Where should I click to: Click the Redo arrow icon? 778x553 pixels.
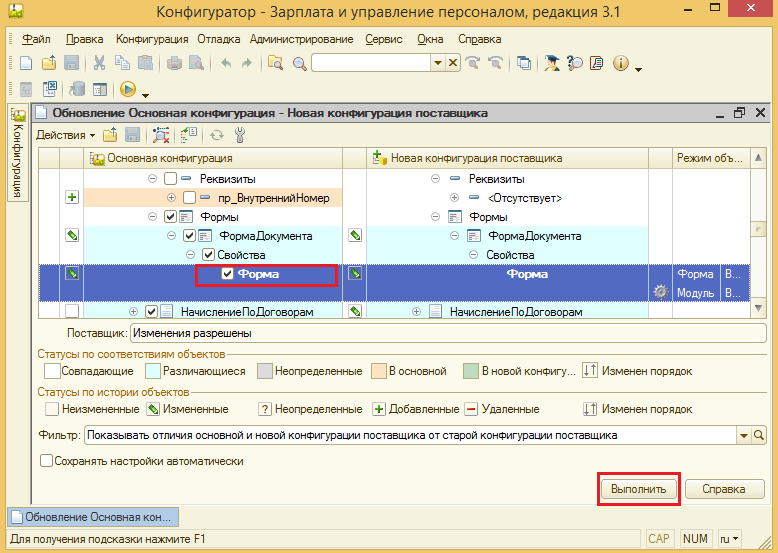(247, 63)
